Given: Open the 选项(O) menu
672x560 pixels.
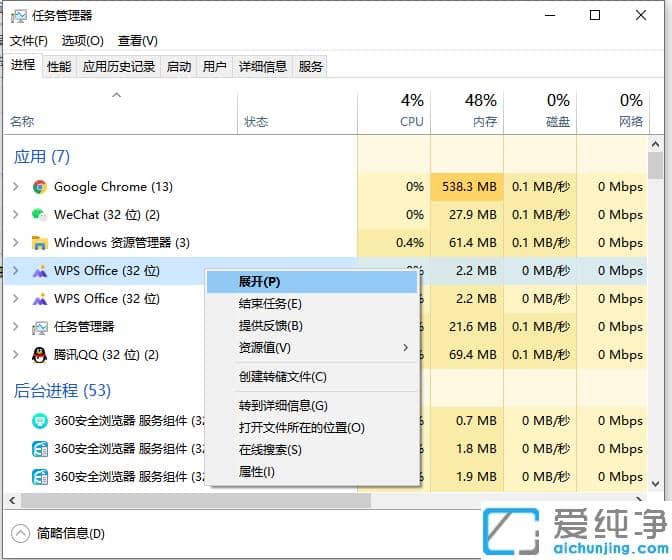Looking at the screenshot, I should (82, 41).
